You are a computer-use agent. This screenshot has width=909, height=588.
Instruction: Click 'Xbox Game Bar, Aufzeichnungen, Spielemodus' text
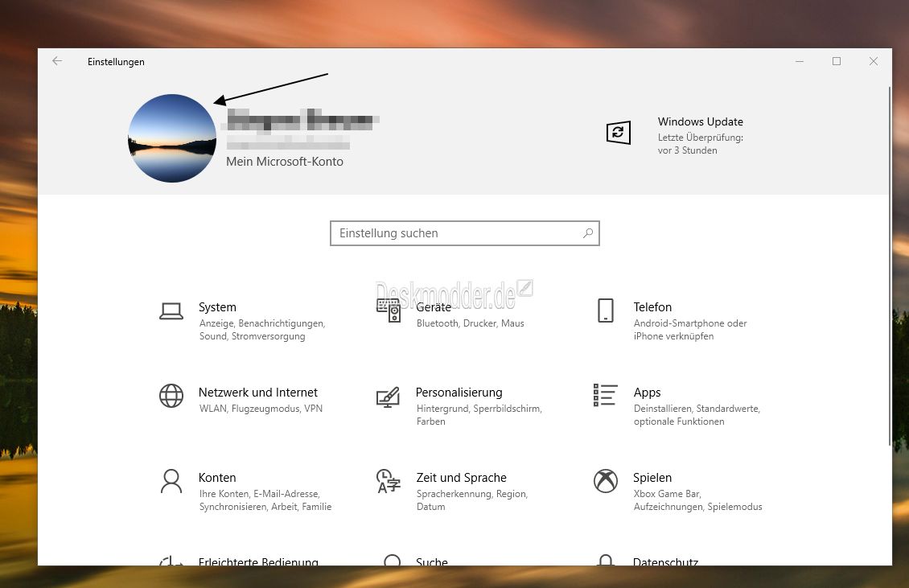pyautogui.click(x=698, y=500)
